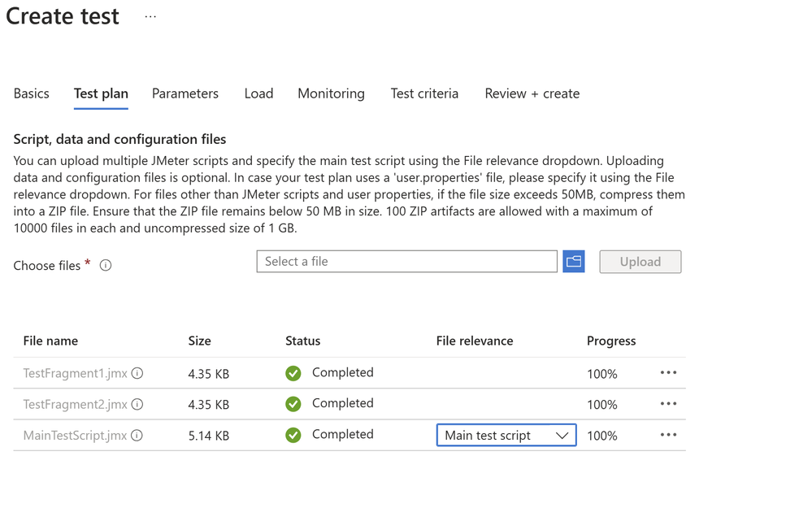Select the Test plan tab
Image resolution: width=812 pixels, height=508 pixels.
click(x=101, y=93)
